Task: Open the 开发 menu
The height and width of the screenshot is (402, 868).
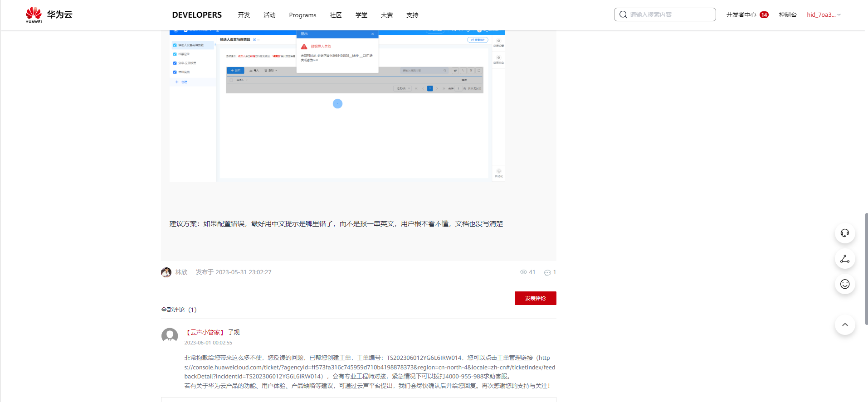Action: [x=244, y=15]
